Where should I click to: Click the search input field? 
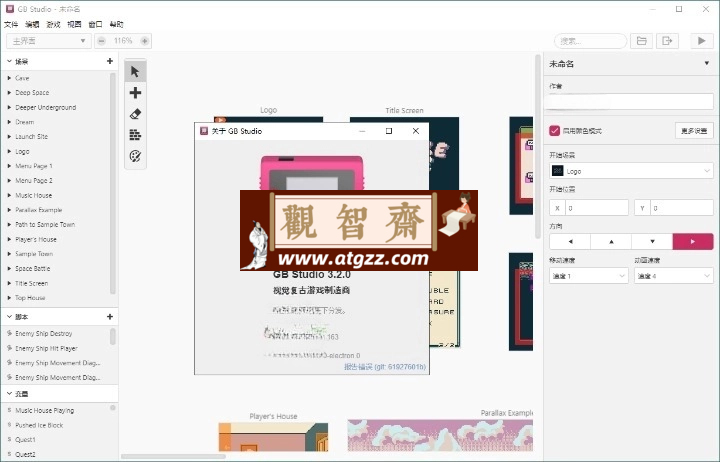coord(591,41)
